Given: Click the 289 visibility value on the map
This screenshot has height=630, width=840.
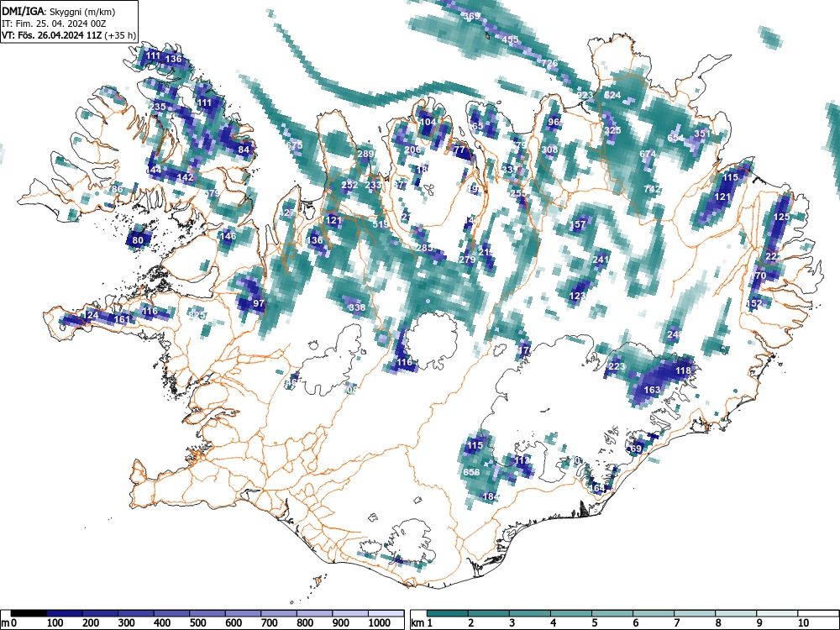Looking at the screenshot, I should (365, 154).
